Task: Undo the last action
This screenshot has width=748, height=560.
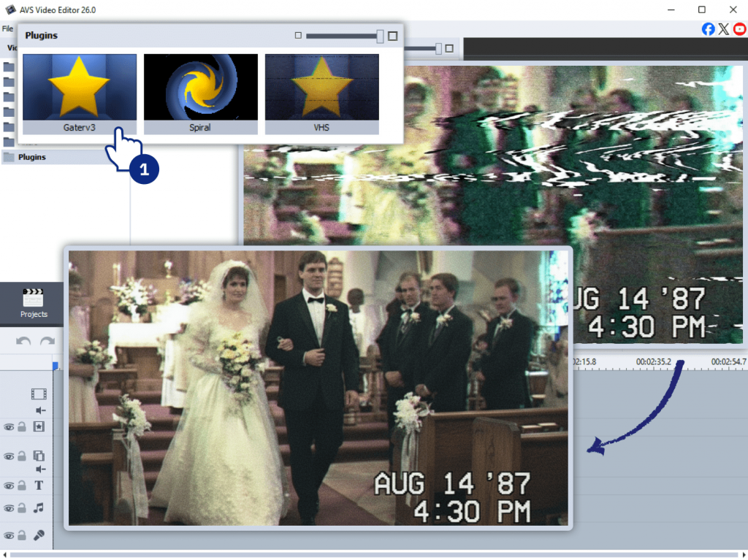Action: (x=23, y=341)
